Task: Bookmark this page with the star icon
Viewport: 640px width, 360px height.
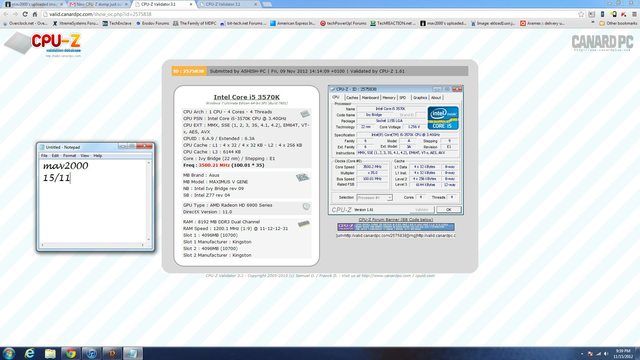Action: click(x=581, y=14)
